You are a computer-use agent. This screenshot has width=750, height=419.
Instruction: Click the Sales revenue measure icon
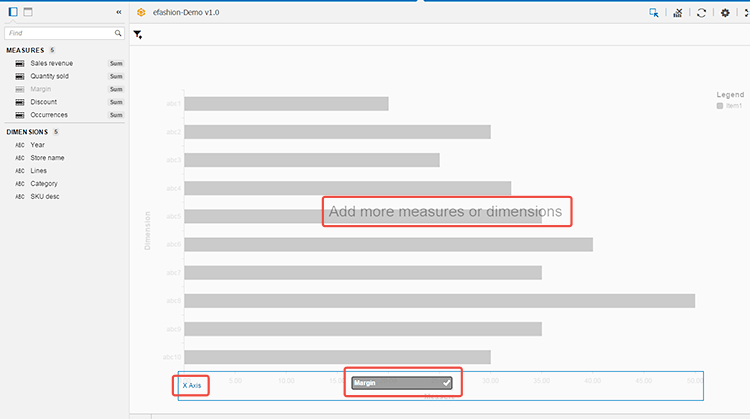pos(20,63)
